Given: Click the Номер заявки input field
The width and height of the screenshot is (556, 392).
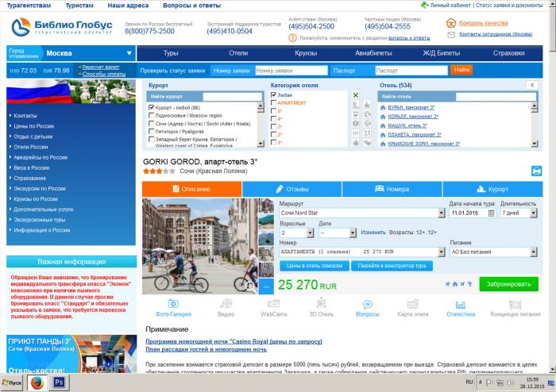Looking at the screenshot, I should [x=292, y=71].
